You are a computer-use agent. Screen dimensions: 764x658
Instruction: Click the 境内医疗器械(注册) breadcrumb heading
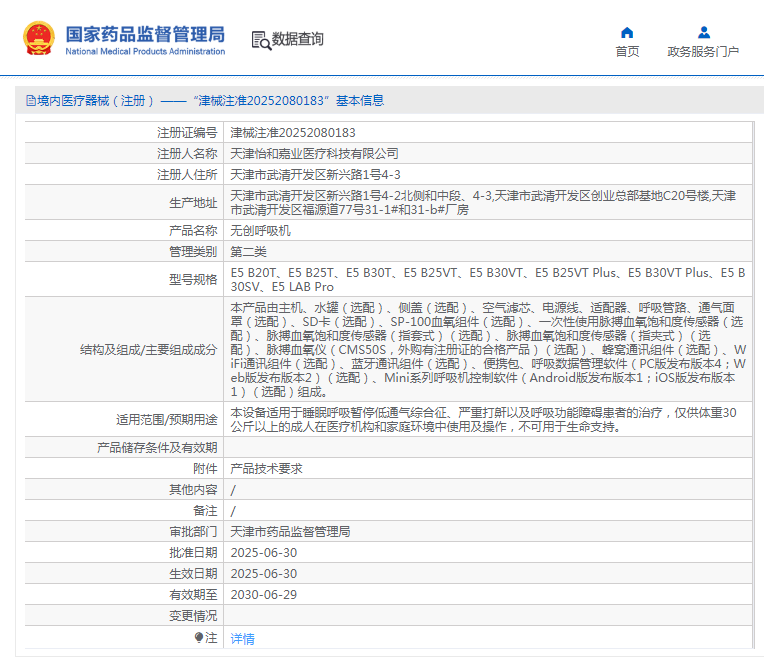tap(96, 101)
